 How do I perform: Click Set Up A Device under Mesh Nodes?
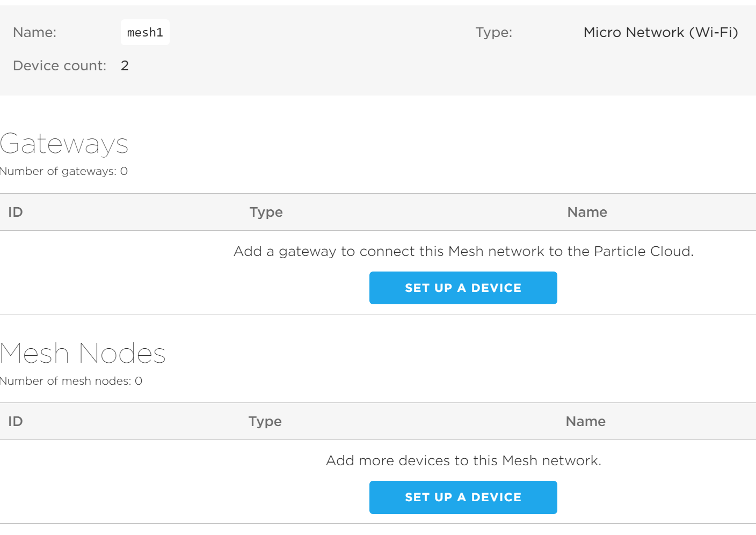[463, 497]
